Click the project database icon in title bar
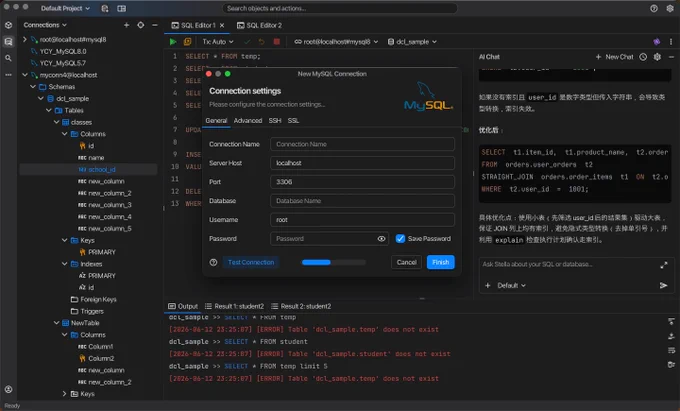The image size is (680, 411). click(x=105, y=8)
